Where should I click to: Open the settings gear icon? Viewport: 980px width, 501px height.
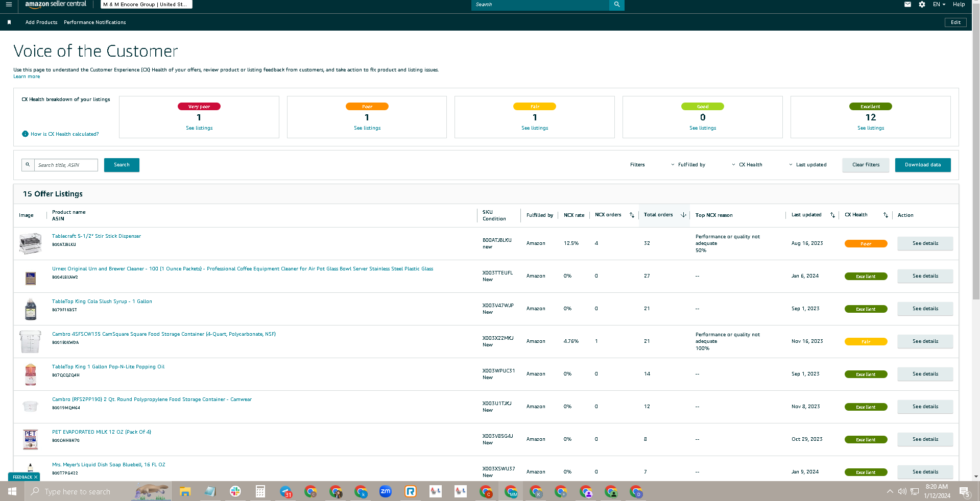(922, 5)
